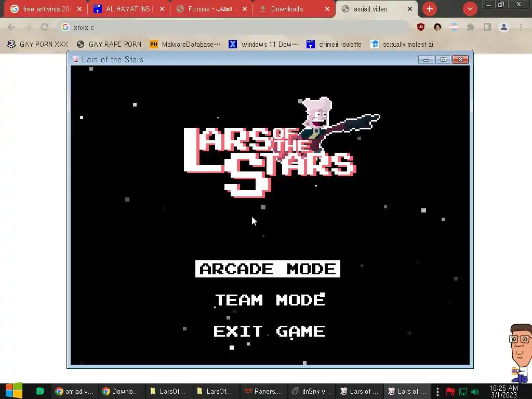This screenshot has width=532, height=399.
Task: Minimize the Chrome browser window
Action: coord(488,5)
